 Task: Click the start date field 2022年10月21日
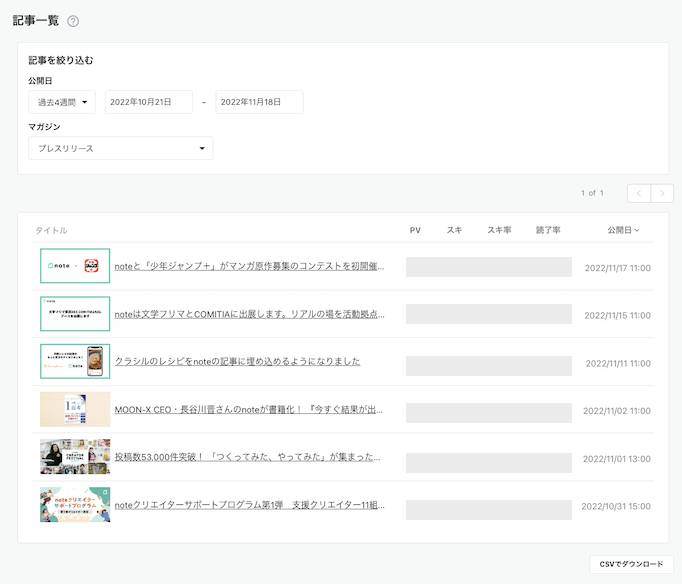[x=148, y=102]
